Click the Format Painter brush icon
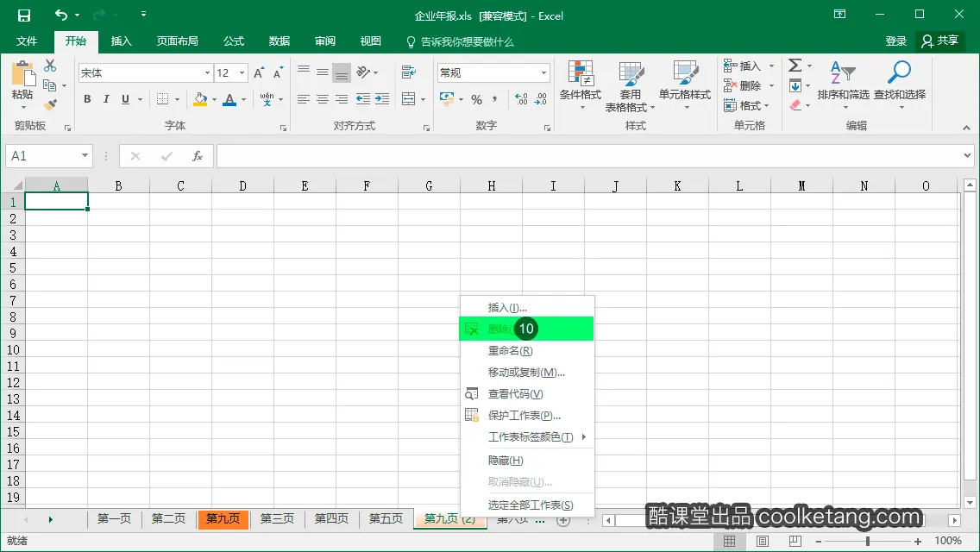The height and width of the screenshot is (552, 980). (50, 104)
